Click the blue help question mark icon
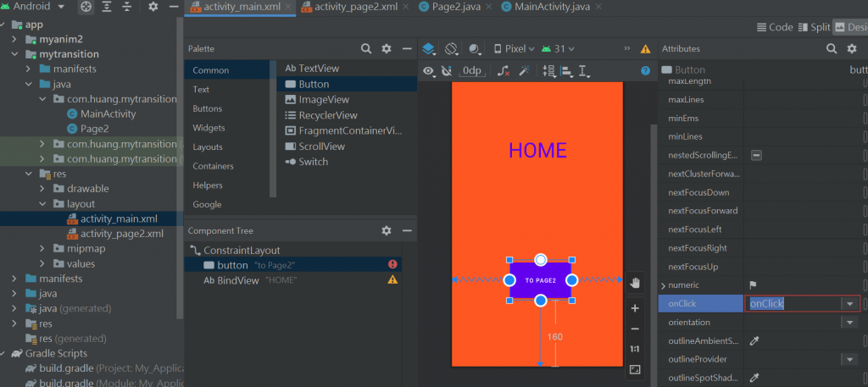 point(645,71)
